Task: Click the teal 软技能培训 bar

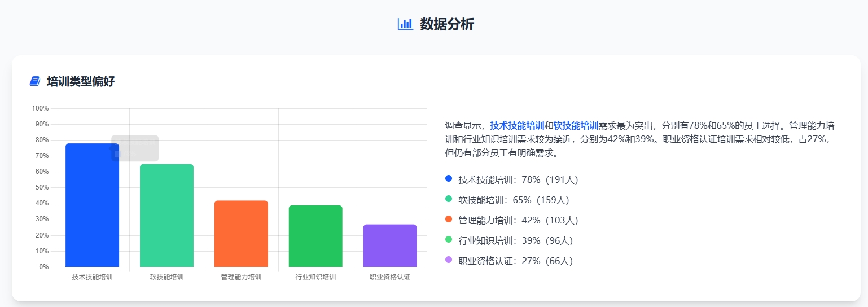Action: (x=166, y=216)
